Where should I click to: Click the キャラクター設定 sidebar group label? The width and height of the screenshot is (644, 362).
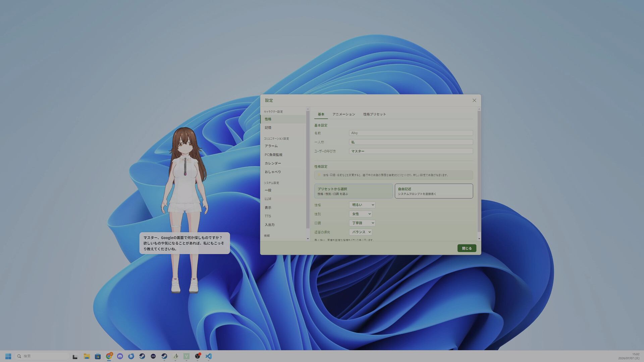click(x=273, y=112)
